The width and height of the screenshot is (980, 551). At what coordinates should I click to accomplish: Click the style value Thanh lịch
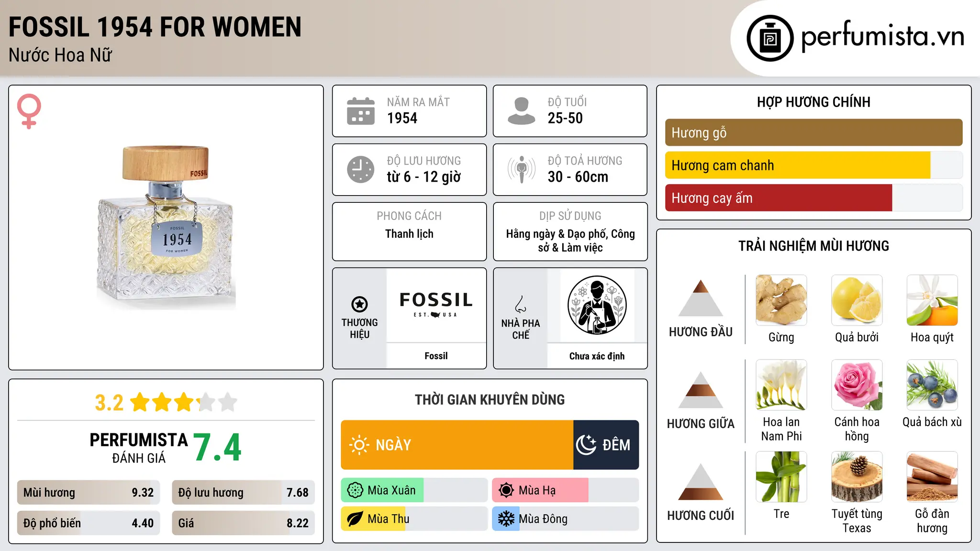tap(409, 234)
